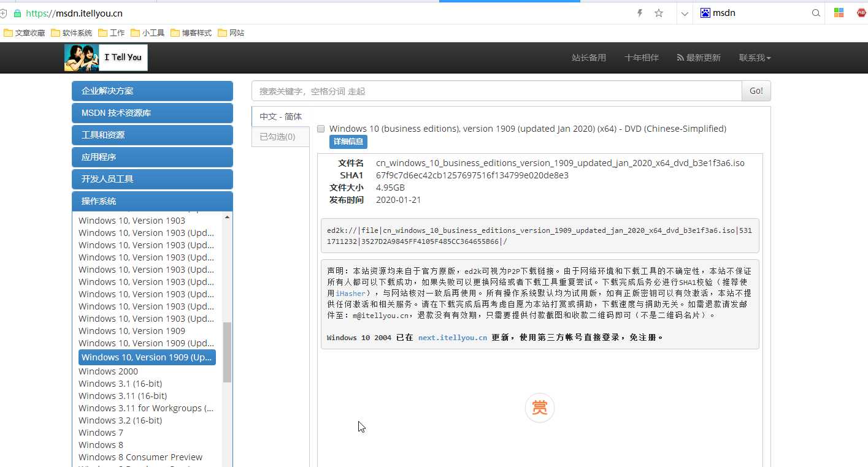Click the ed2k download link text
Screen dimensions: 868x467
(x=539, y=236)
